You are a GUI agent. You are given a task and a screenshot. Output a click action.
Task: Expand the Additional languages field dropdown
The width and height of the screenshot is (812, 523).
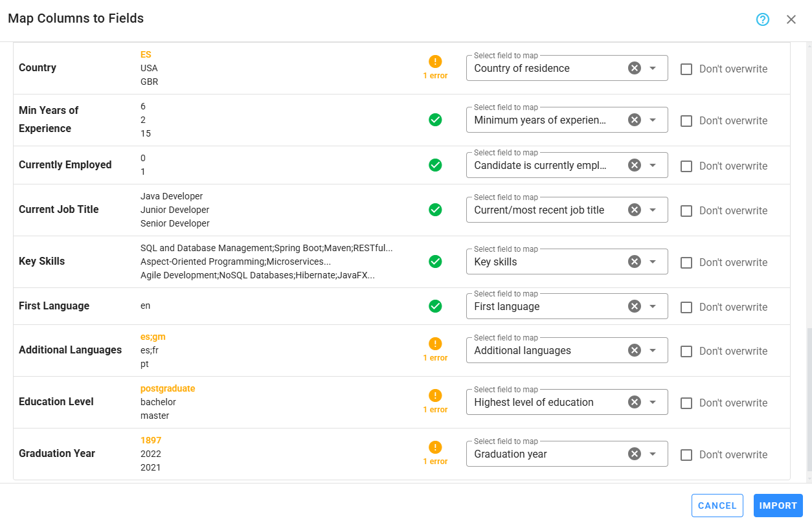coord(653,350)
